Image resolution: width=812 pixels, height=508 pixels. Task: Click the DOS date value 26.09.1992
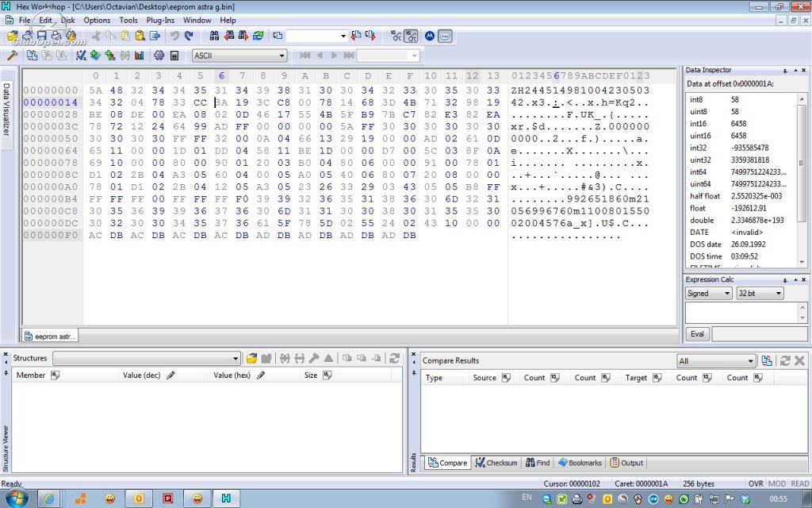[749, 244]
